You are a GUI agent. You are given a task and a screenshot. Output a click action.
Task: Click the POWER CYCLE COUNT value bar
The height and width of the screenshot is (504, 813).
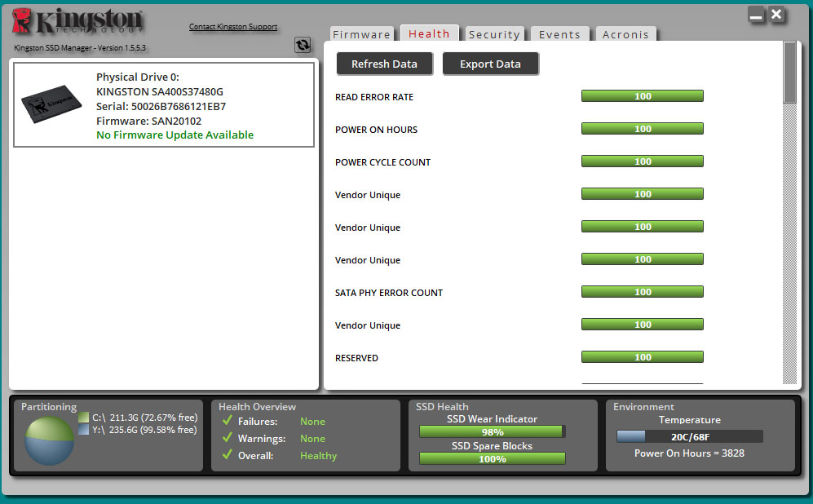643,161
